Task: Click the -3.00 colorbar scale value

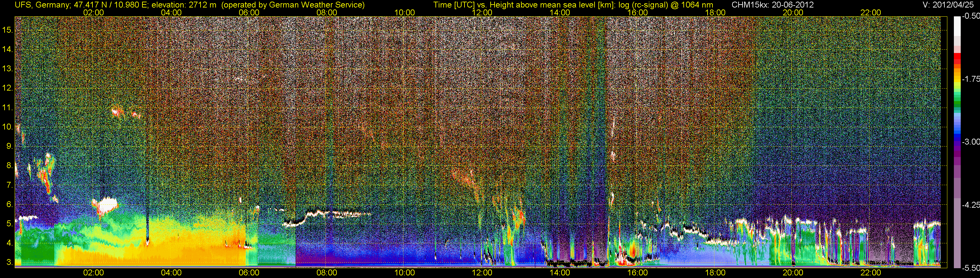Action: (x=971, y=142)
